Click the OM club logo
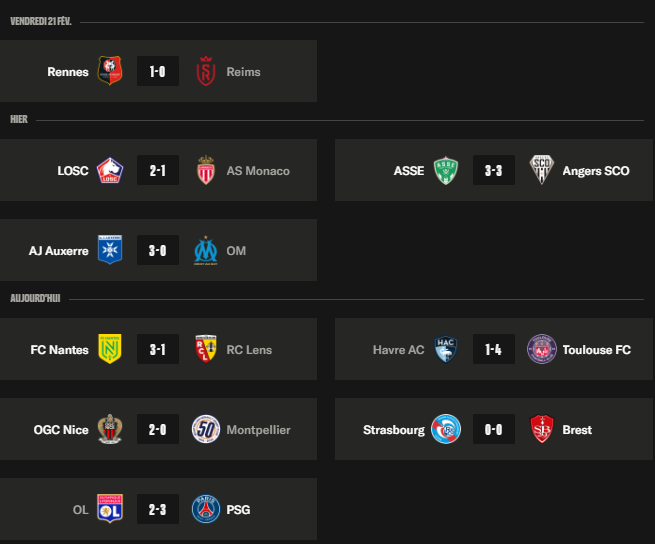Screen dimensions: 655x544 point(206,251)
